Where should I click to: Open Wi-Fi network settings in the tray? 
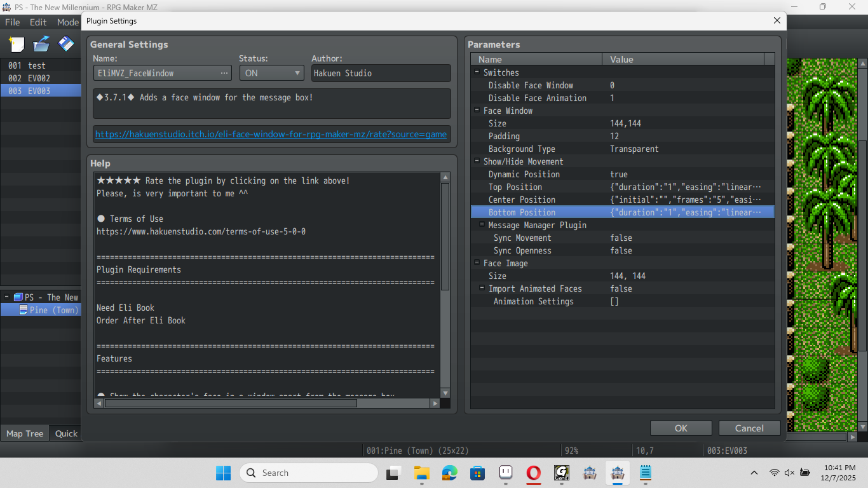pos(774,473)
